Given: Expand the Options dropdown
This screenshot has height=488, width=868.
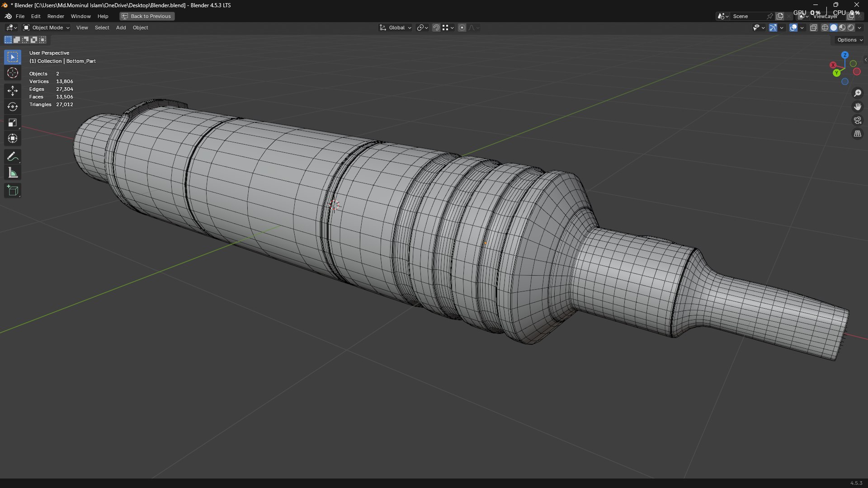Looking at the screenshot, I should point(849,40).
